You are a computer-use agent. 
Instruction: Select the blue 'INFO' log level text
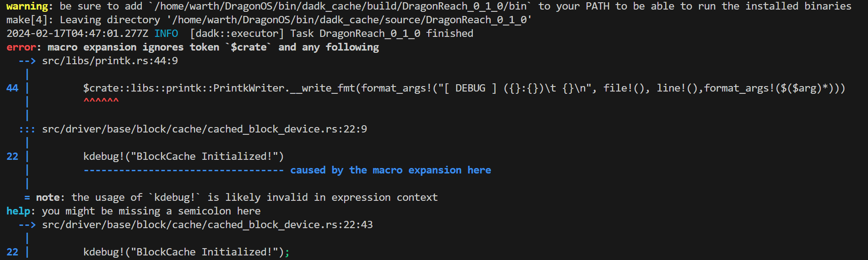pos(166,33)
